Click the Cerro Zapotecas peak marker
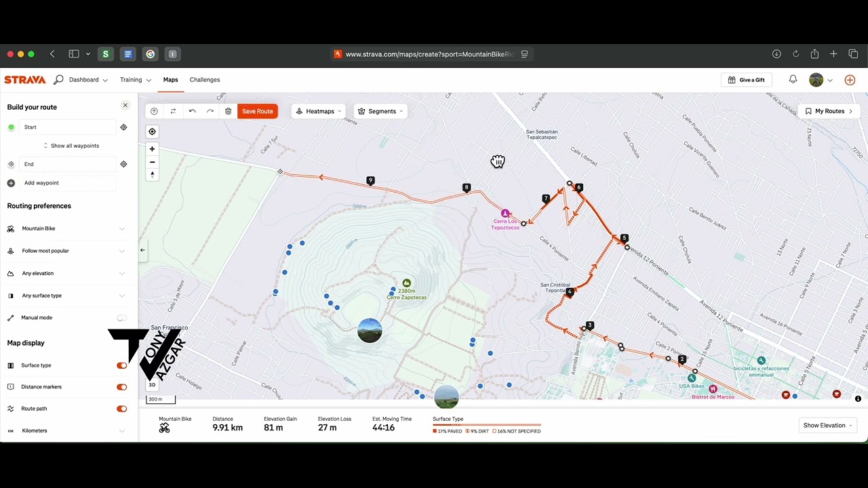Image resolution: width=868 pixels, height=488 pixels. (406, 283)
